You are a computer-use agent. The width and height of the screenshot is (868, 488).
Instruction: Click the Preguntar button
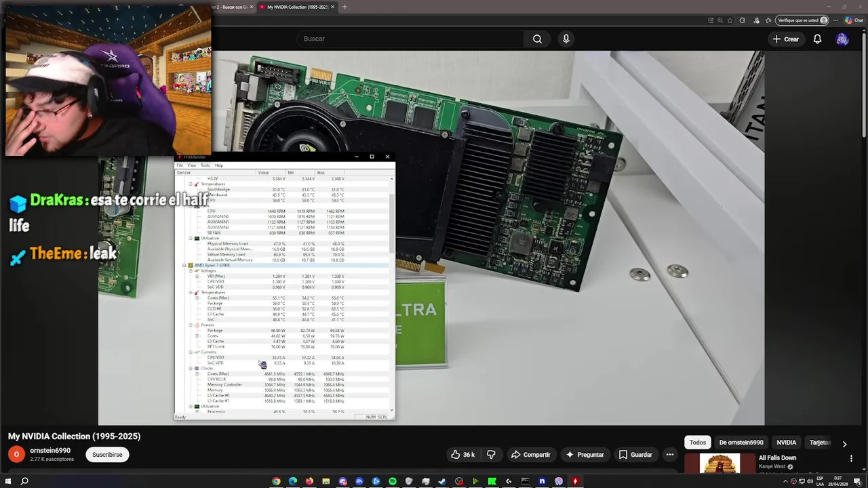point(585,455)
